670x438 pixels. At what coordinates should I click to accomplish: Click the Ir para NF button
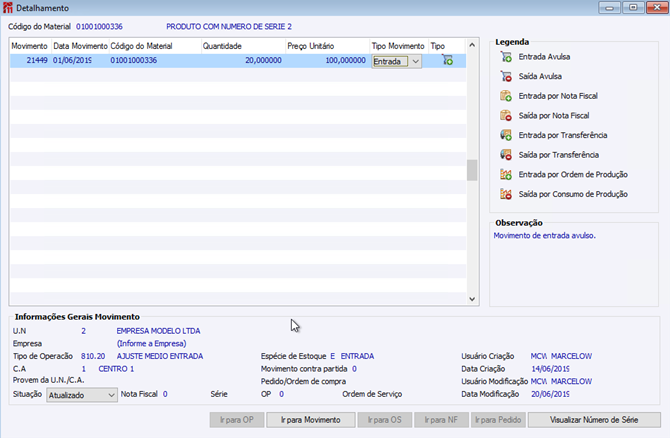pos(441,420)
